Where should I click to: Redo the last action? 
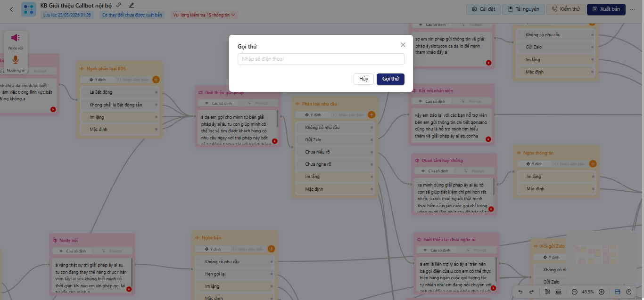pos(531,292)
